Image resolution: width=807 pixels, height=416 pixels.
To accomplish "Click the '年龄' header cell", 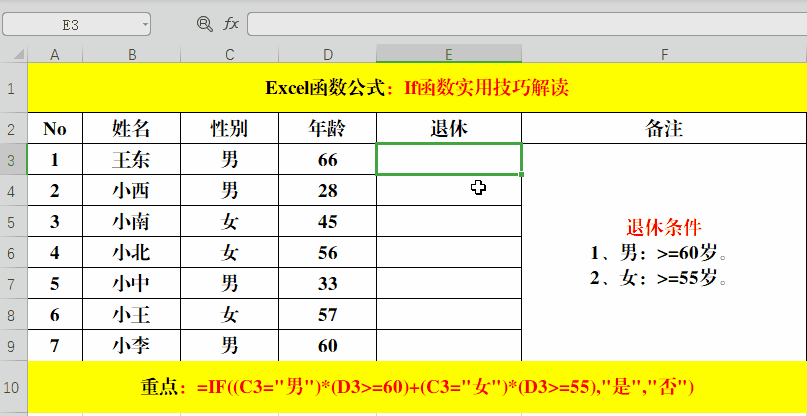I will (327, 128).
